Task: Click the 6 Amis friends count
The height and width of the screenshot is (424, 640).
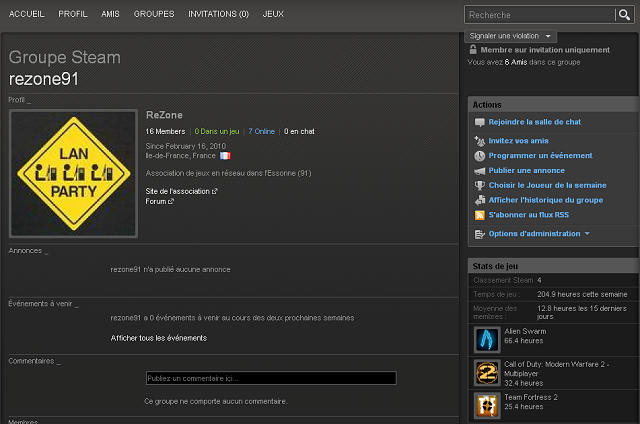Action: pyautogui.click(x=516, y=62)
